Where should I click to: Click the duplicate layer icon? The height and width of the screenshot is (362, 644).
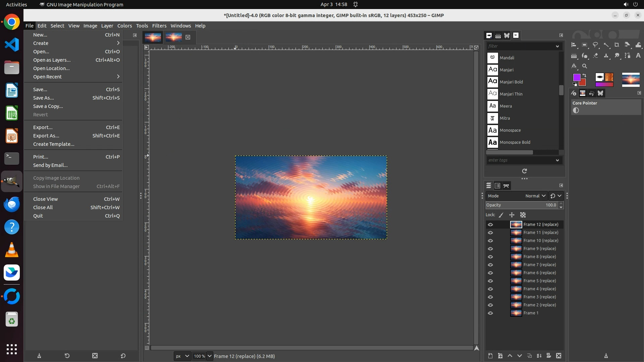pos(529,356)
